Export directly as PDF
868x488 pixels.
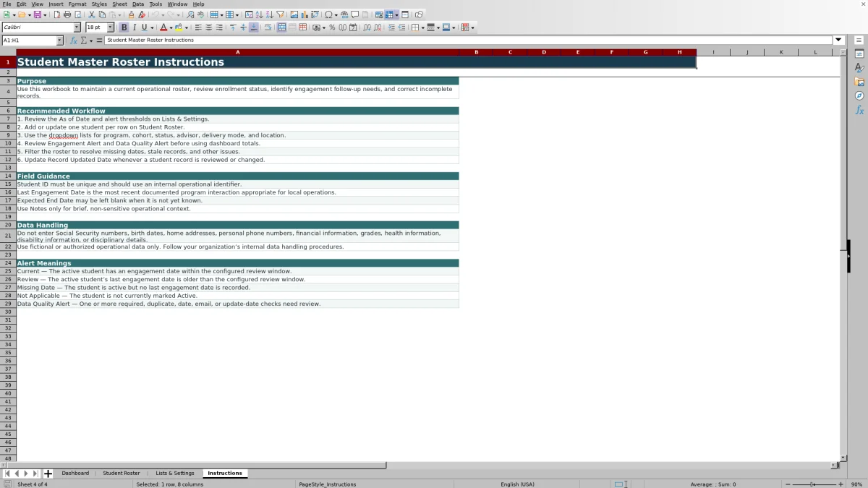(x=56, y=14)
